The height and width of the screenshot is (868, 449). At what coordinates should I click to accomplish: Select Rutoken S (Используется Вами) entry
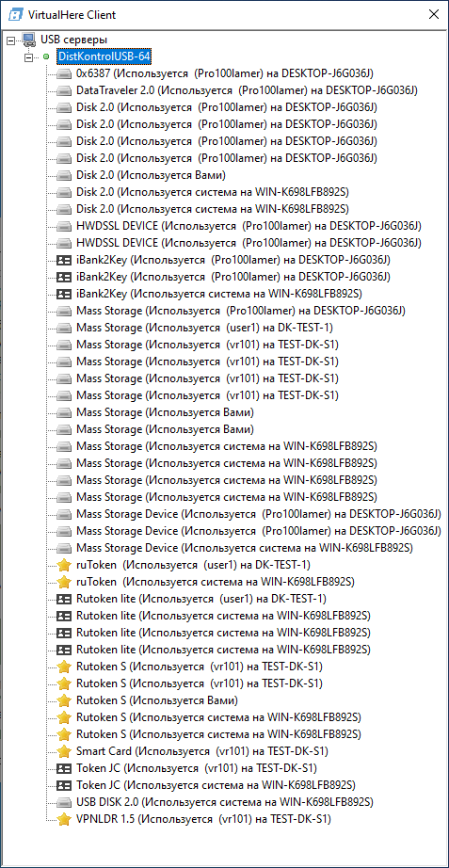(x=156, y=700)
